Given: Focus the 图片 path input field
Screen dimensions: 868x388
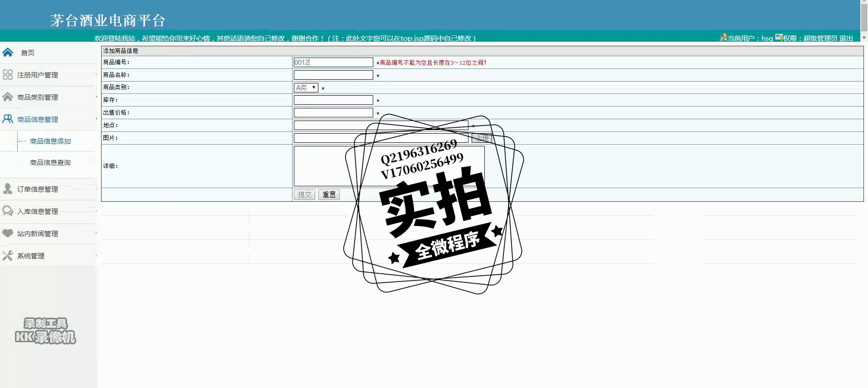Looking at the screenshot, I should coord(381,138).
